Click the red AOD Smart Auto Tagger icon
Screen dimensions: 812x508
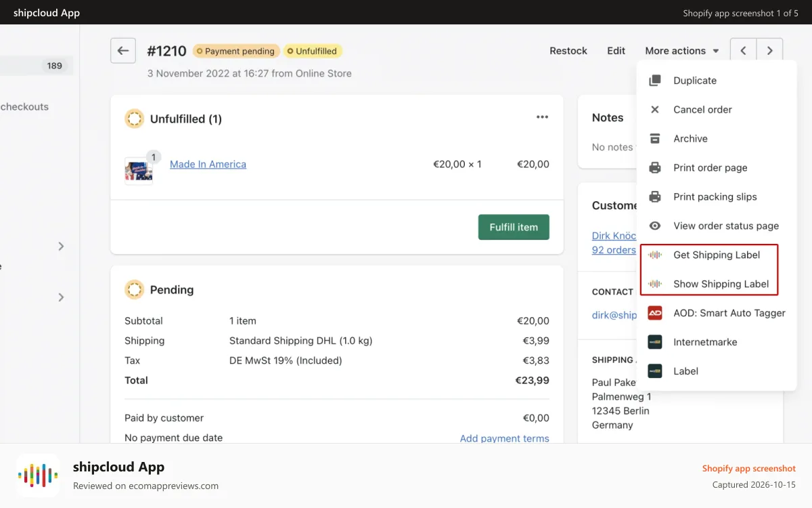(655, 313)
